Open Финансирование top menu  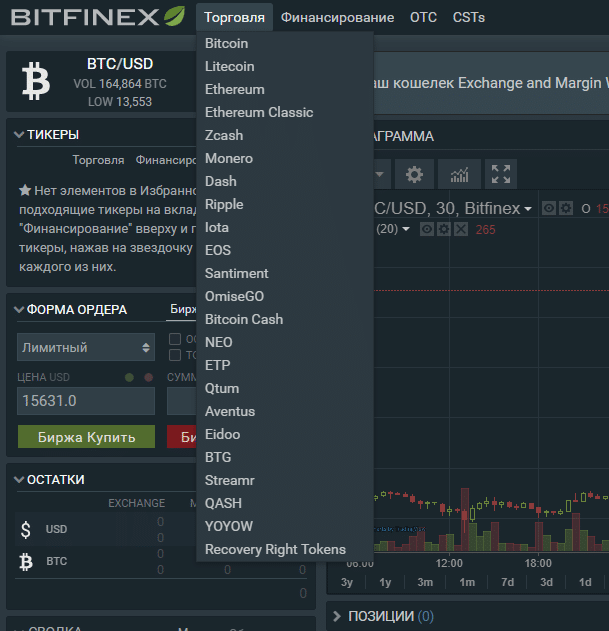coord(337,17)
